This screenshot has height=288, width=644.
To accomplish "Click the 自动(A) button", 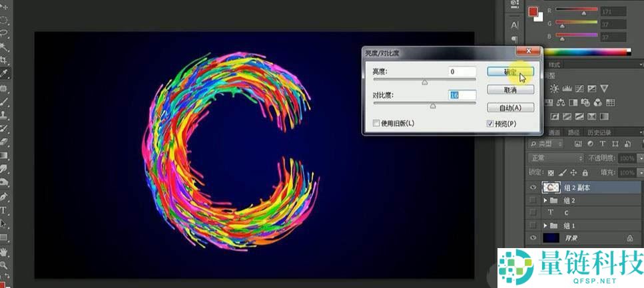I will point(511,108).
